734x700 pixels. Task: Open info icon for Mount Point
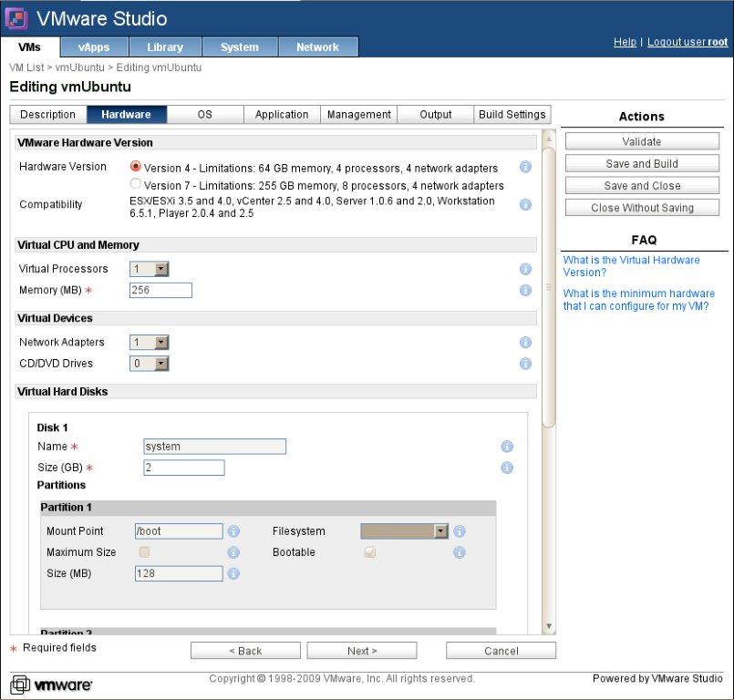pyautogui.click(x=233, y=531)
